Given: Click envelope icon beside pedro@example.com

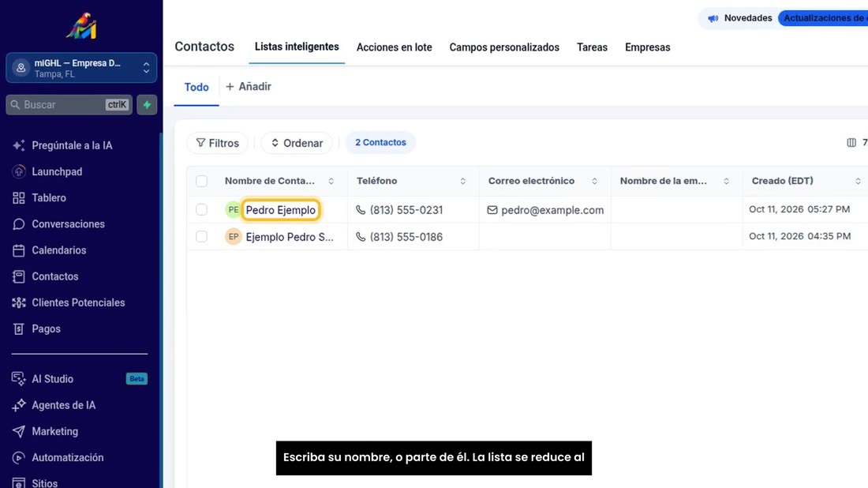Looking at the screenshot, I should click(492, 210).
